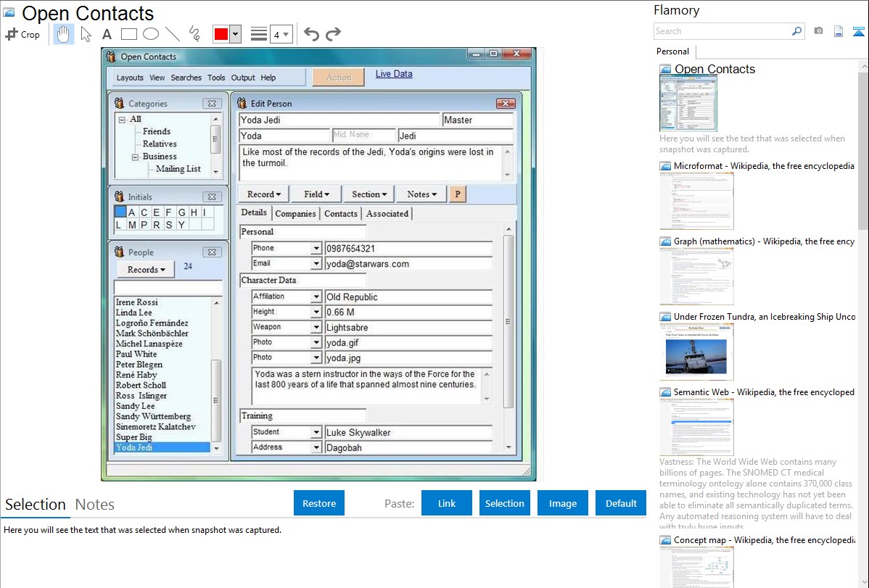Viewport: 869px width, 588px height.
Task: Click the Live Data link
Action: (394, 74)
